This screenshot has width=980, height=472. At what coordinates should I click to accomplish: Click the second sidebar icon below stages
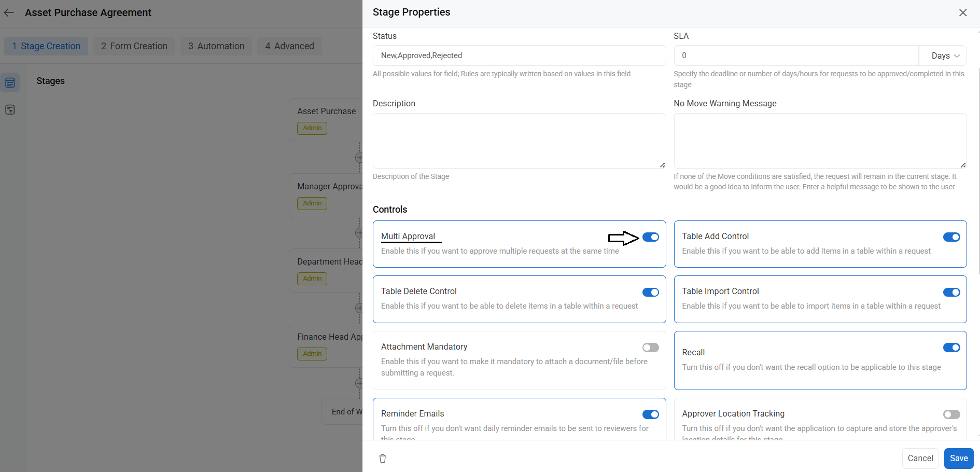tap(10, 109)
